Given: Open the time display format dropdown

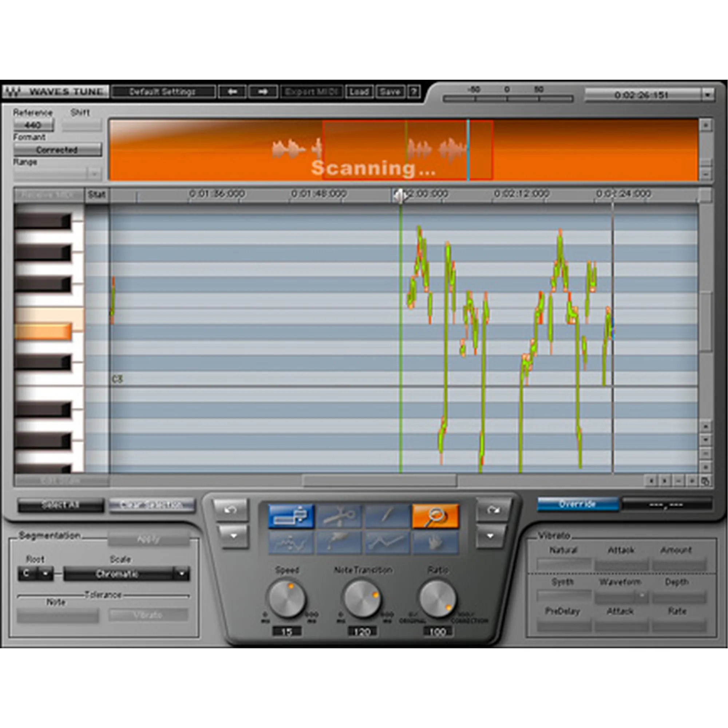Looking at the screenshot, I should pyautogui.click(x=707, y=95).
